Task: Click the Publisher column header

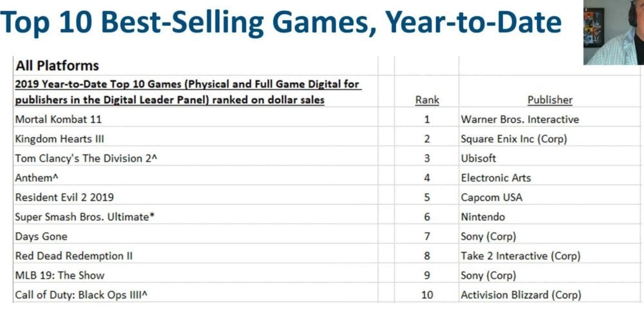Action: [x=550, y=100]
